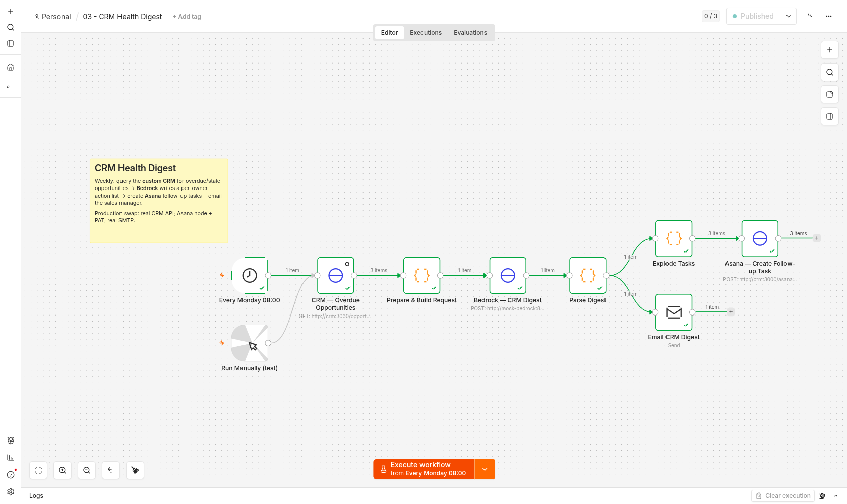Open the focus panel button on the right

point(830,116)
